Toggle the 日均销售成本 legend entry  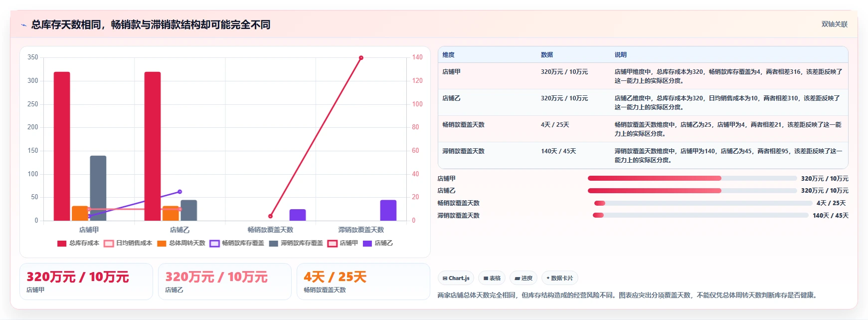point(128,243)
